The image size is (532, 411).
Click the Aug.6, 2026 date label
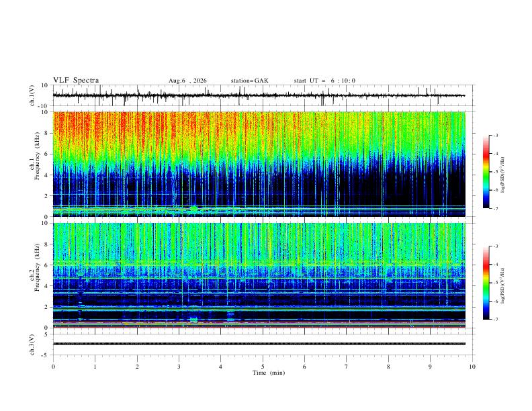[187, 81]
